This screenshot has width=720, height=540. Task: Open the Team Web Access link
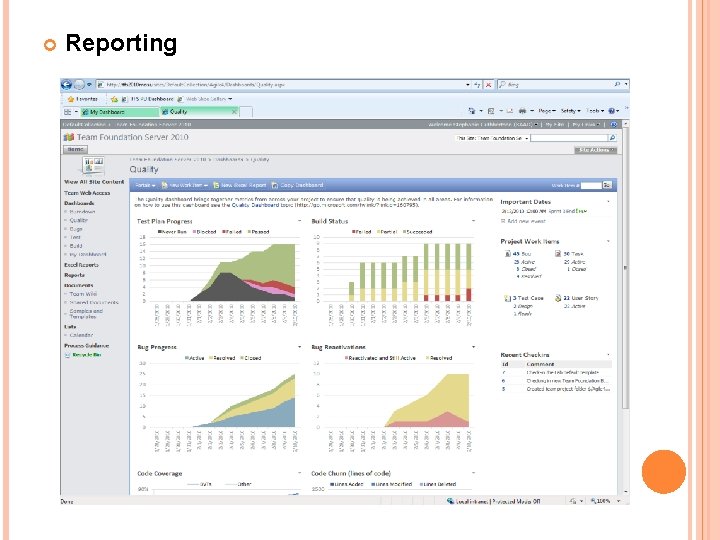tap(87, 193)
